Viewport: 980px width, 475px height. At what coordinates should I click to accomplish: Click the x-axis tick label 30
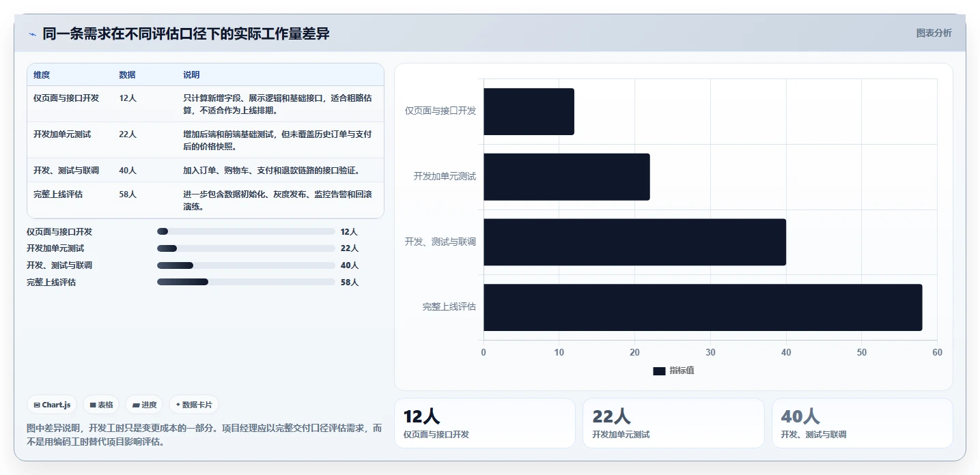tap(710, 353)
